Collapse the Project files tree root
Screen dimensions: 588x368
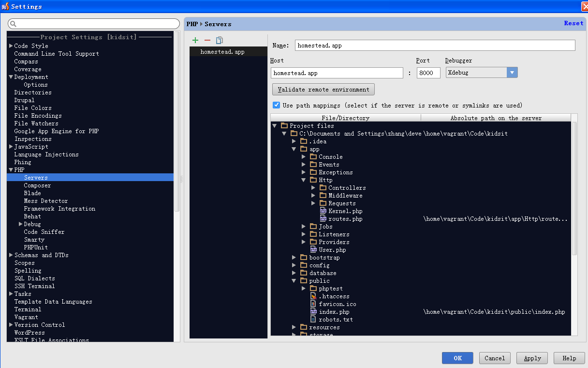click(275, 126)
